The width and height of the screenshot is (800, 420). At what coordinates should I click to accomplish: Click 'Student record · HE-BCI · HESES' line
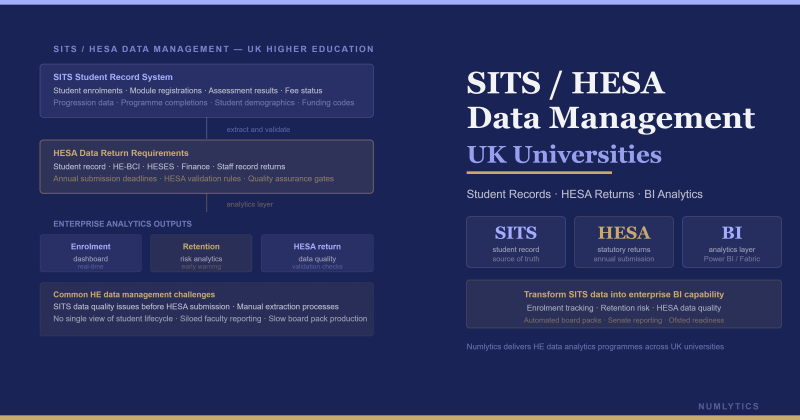pyautogui.click(x=169, y=167)
